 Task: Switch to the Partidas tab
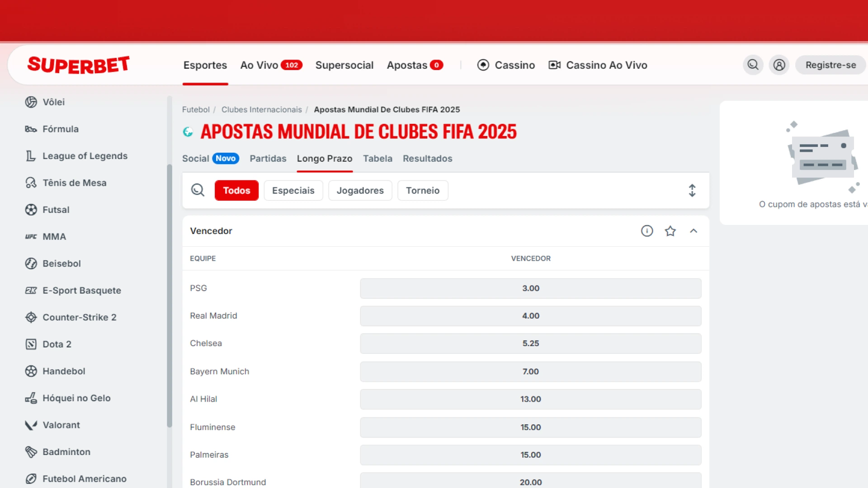tap(268, 159)
